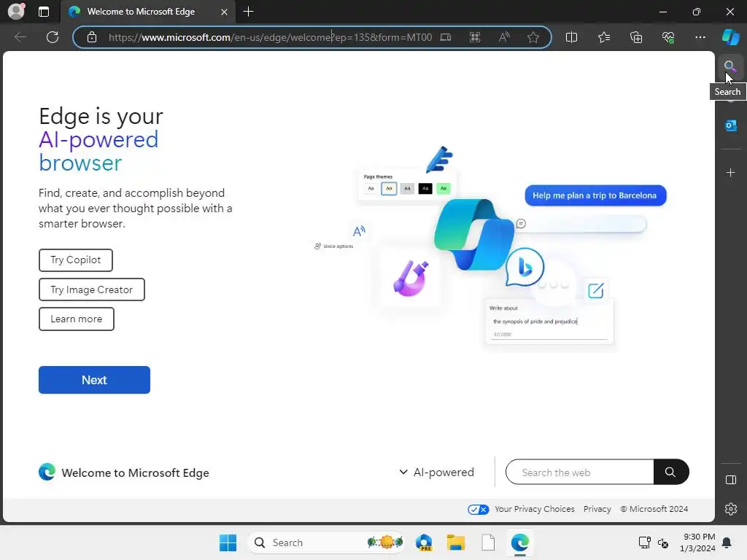Customize the sidebar with plus icon

[x=730, y=172]
